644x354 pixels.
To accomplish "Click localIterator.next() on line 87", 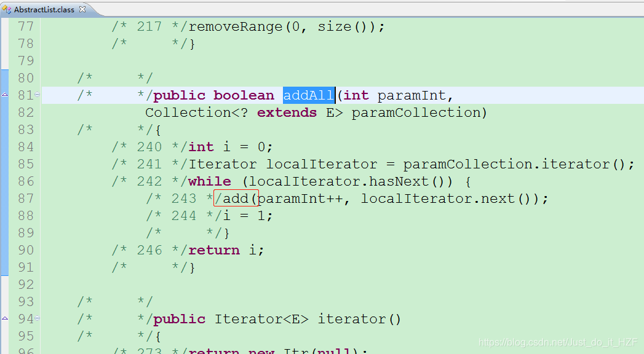I will point(449,199).
